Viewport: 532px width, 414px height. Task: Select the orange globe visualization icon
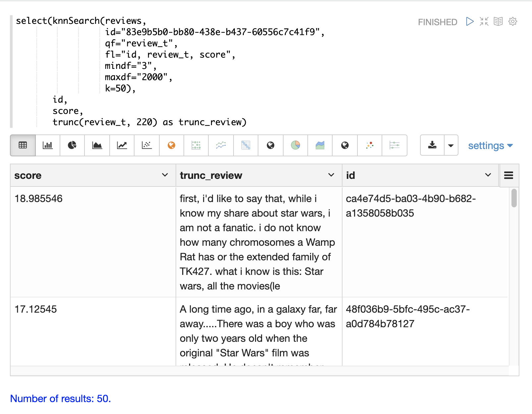click(171, 145)
